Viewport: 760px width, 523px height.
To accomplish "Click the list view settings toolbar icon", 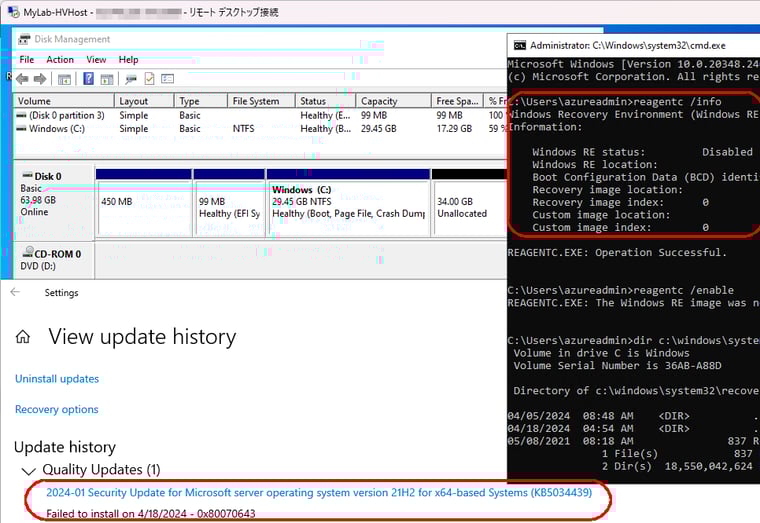I will click(168, 79).
